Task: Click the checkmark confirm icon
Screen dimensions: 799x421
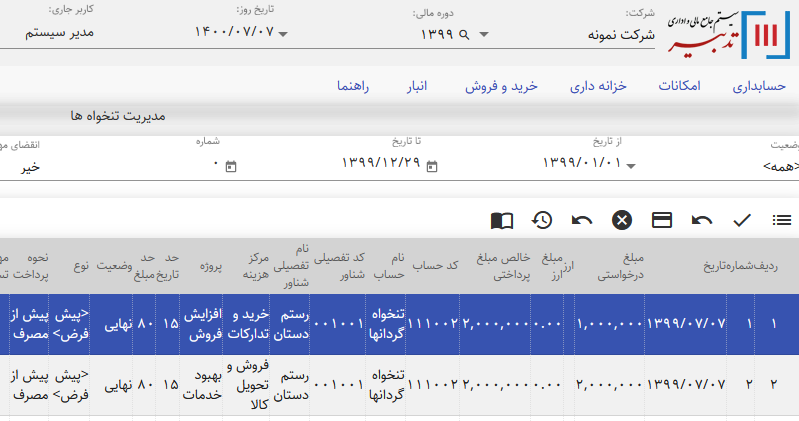Action: (742, 220)
